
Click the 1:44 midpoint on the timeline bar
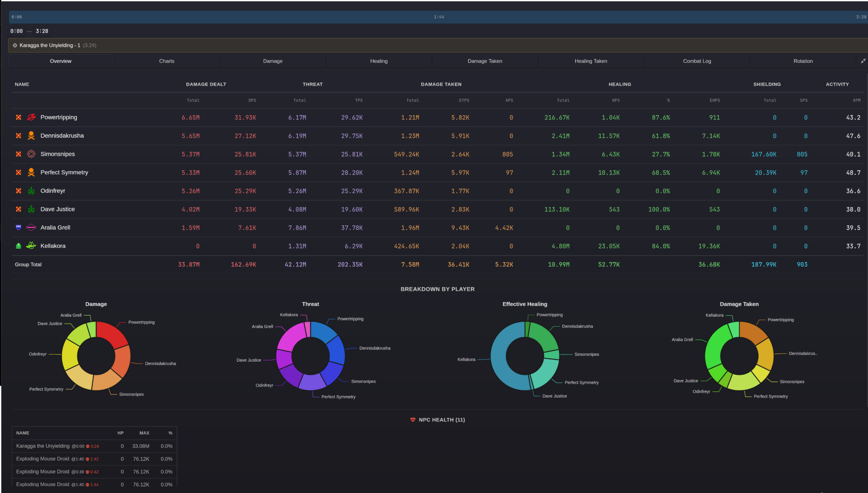click(439, 17)
